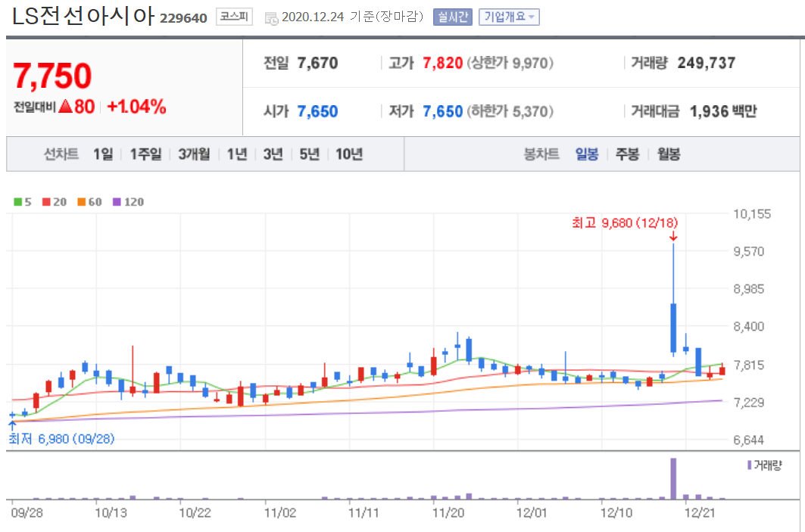Click the stock code 229640
Image resolution: width=805 pixels, height=532 pixels.
[183, 18]
